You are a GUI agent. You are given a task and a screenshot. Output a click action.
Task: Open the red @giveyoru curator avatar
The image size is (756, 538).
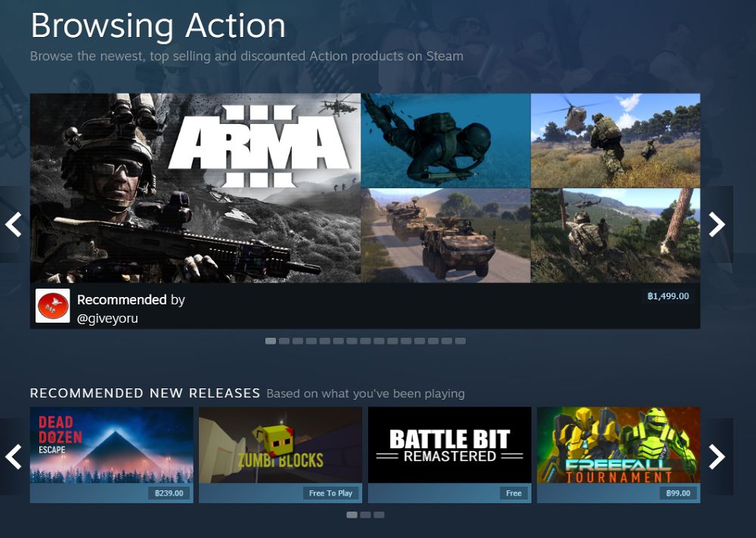coord(53,305)
